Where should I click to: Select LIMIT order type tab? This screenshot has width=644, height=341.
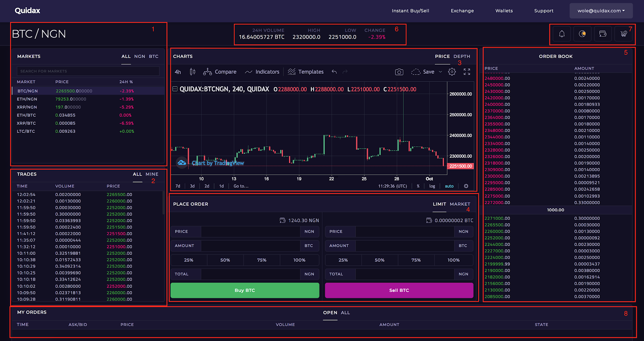(440, 204)
